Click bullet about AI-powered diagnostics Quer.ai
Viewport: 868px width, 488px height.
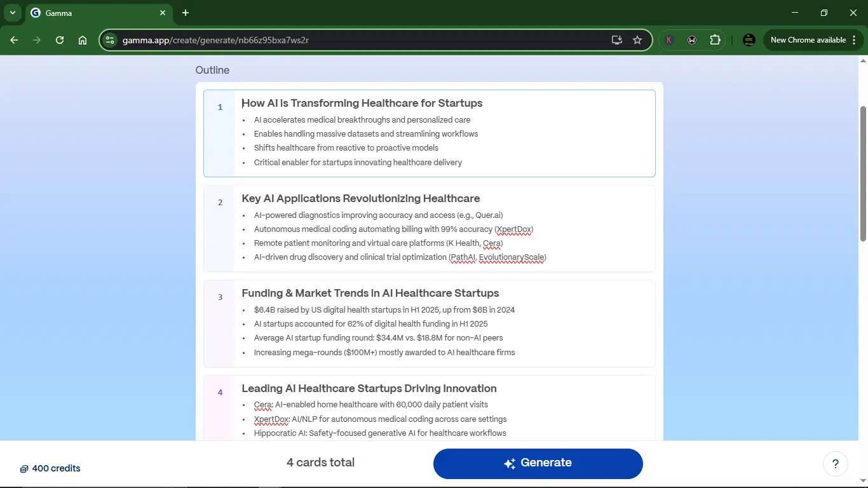pyautogui.click(x=379, y=215)
